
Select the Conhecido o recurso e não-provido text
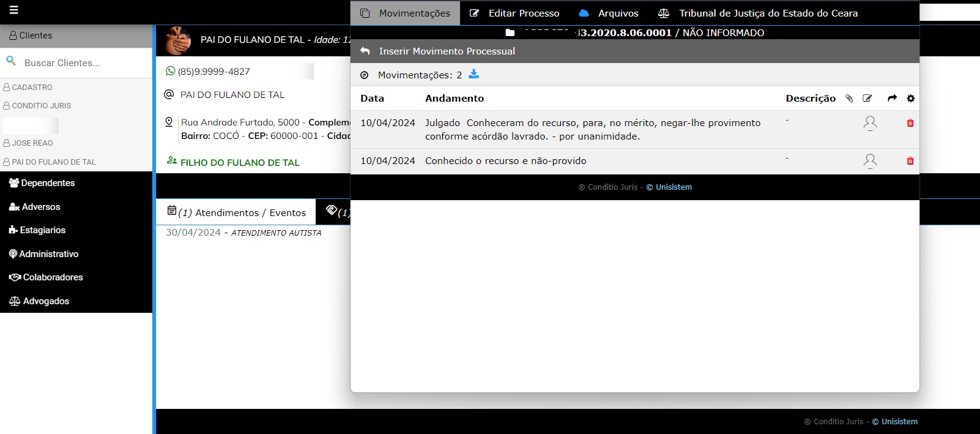click(x=505, y=161)
